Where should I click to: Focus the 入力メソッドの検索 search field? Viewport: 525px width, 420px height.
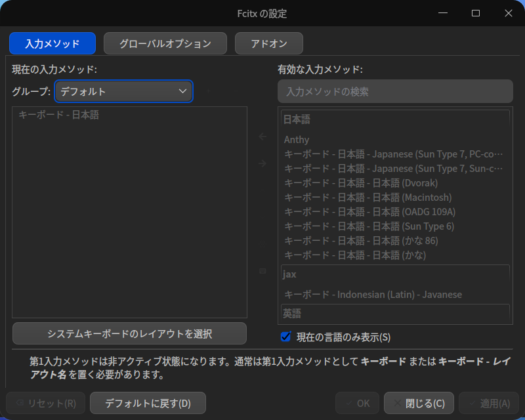pyautogui.click(x=395, y=91)
